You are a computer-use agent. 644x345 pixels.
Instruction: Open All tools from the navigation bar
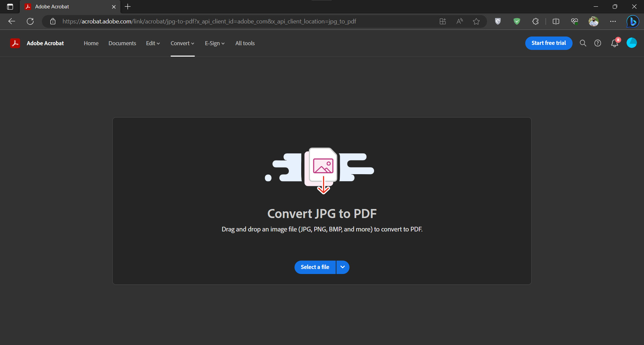pos(245,43)
